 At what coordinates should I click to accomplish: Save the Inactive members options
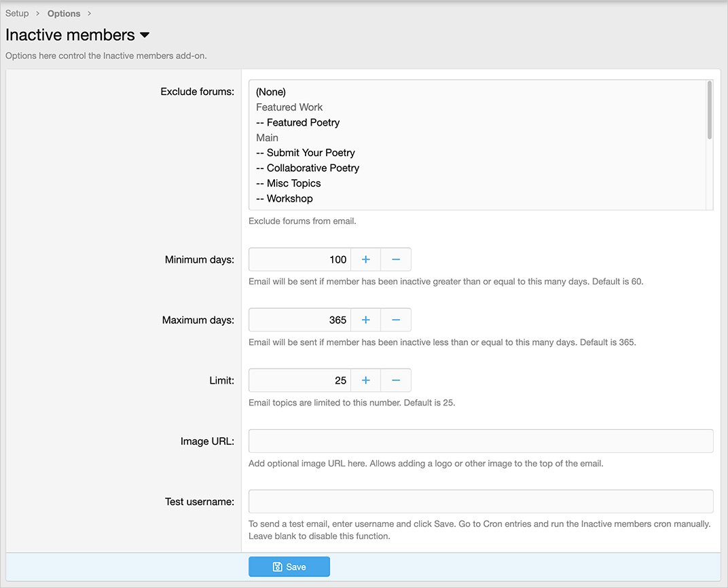(x=289, y=567)
